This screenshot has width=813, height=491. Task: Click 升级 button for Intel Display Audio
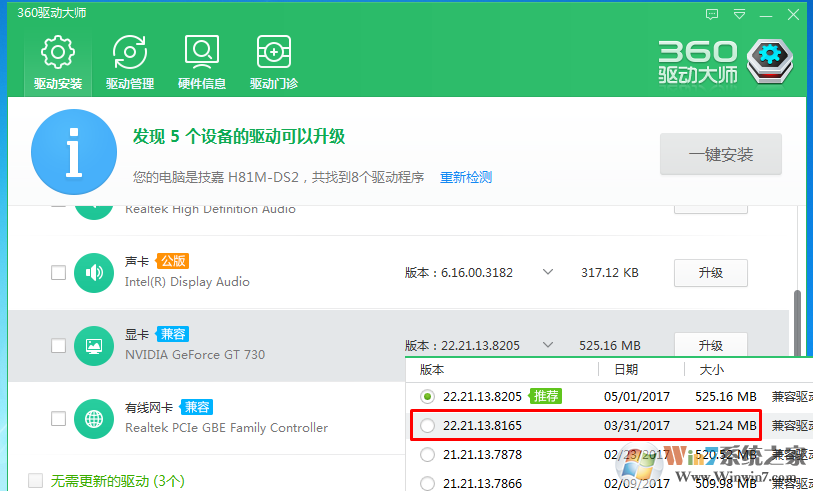710,273
